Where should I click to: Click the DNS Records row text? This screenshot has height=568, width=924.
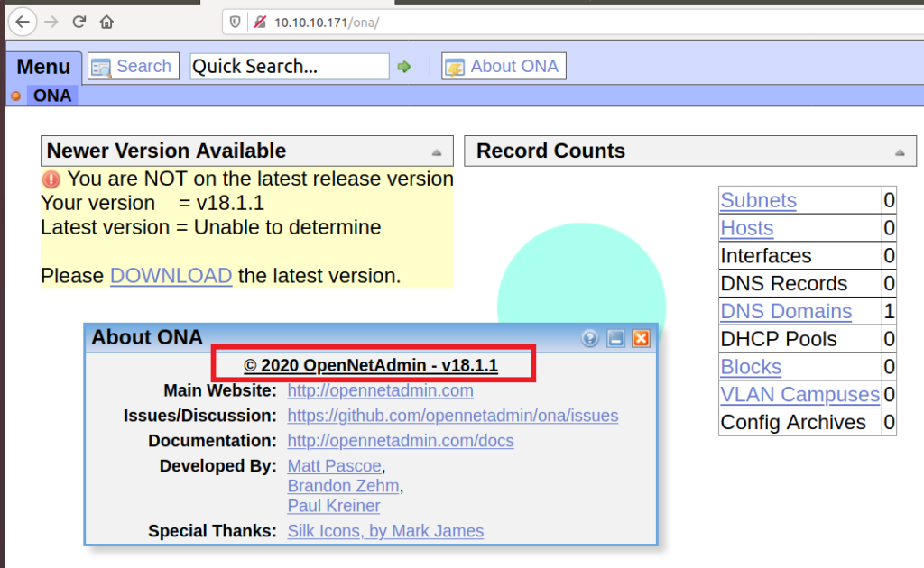784,283
